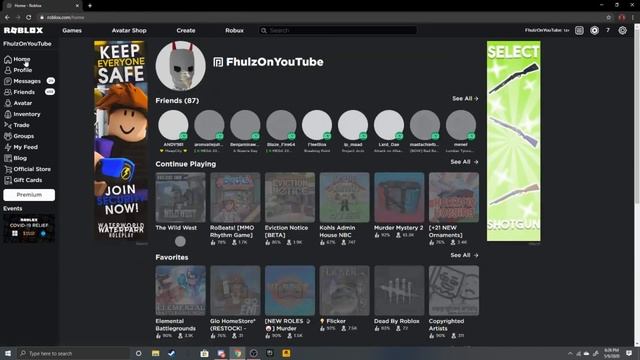Image resolution: width=640 pixels, height=360 pixels.
Task: Open The Wild West game thumbnail
Action: click(180, 198)
